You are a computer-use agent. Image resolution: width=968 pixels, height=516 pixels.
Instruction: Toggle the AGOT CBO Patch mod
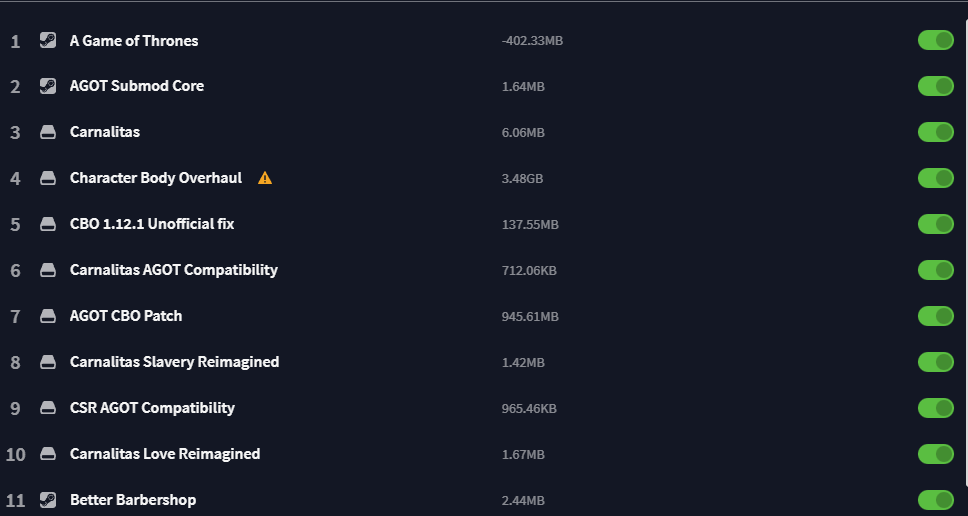pos(936,316)
